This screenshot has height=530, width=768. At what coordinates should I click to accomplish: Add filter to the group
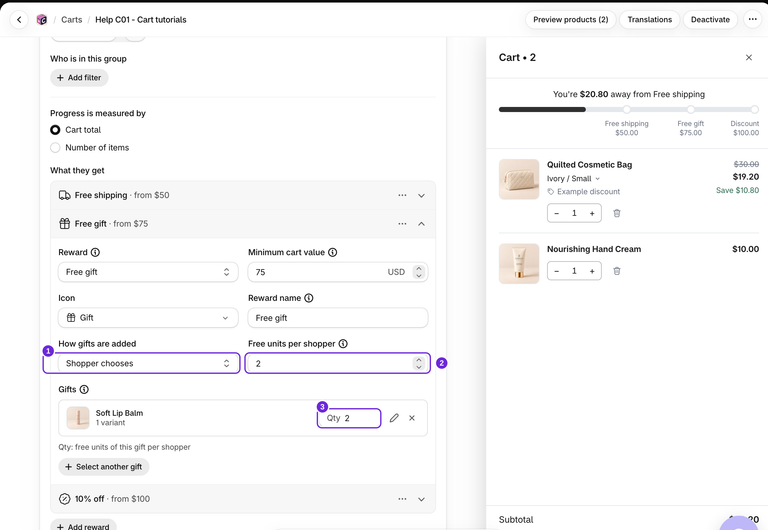pos(79,77)
